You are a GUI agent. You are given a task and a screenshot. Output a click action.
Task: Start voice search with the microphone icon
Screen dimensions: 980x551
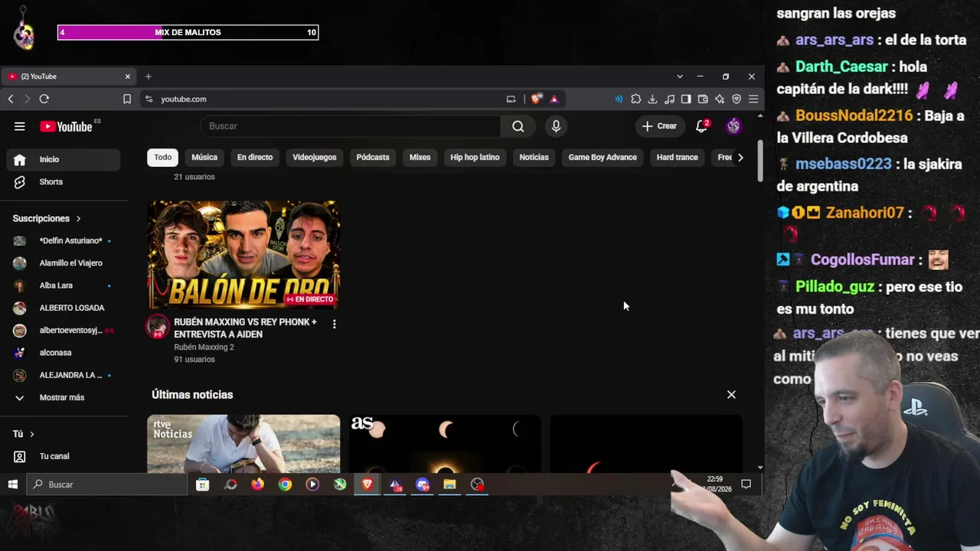coord(556,126)
